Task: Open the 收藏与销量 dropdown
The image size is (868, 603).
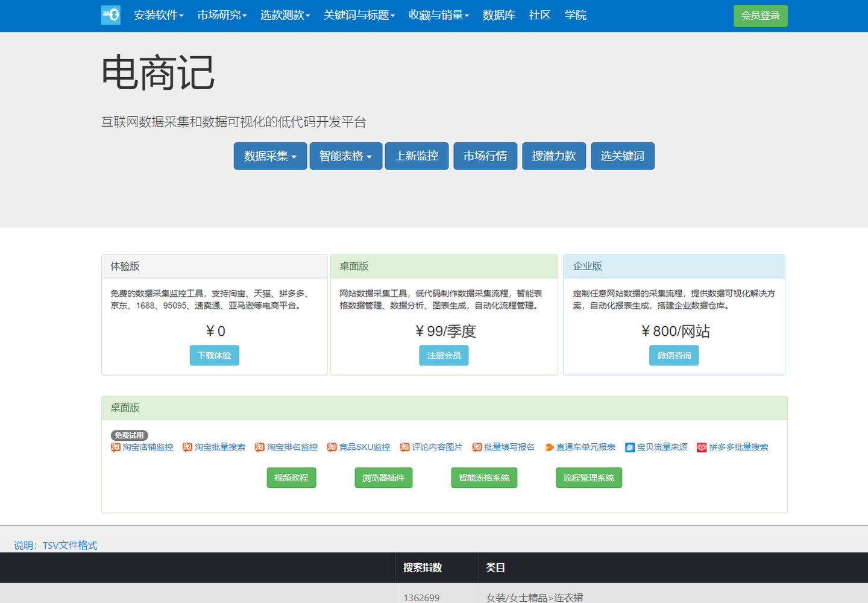Action: (439, 15)
